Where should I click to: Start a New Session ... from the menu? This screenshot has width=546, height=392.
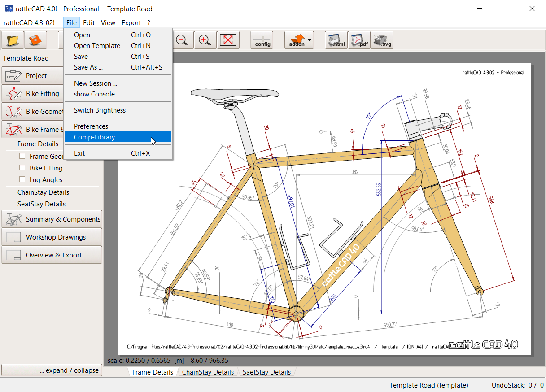click(x=118, y=83)
